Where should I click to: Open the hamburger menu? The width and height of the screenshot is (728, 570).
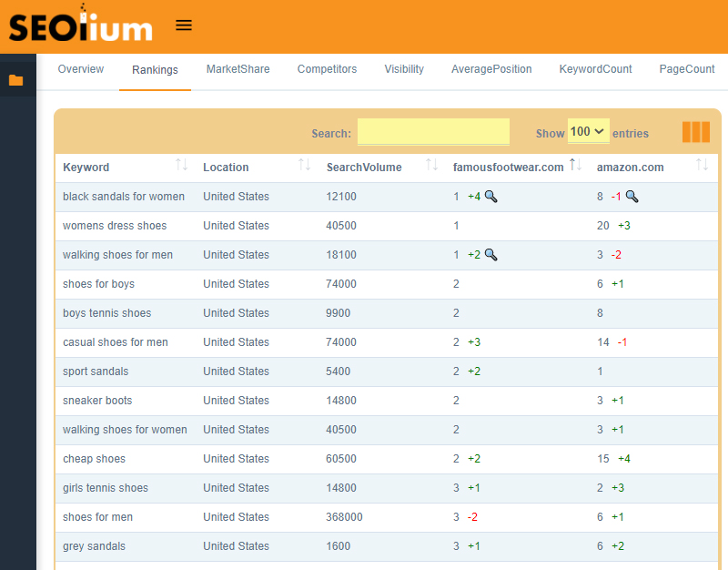click(x=184, y=25)
